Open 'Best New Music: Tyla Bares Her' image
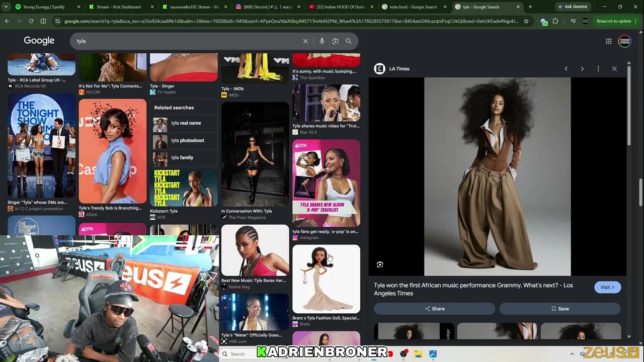The image size is (644, 362). (255, 250)
